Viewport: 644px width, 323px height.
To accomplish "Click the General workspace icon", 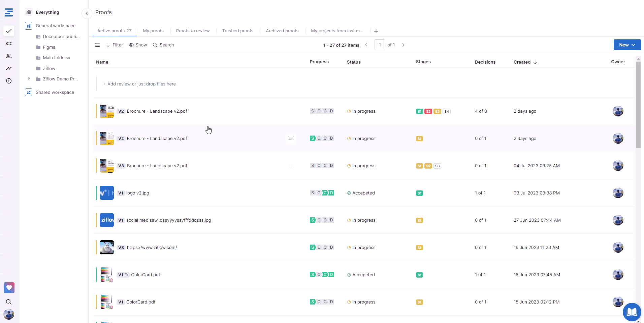I will 29,26.
